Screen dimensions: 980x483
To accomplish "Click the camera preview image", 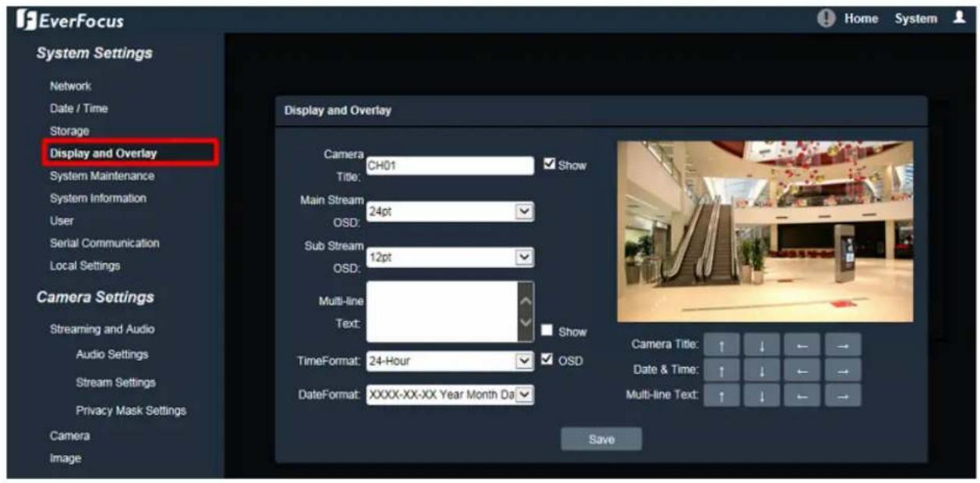I will click(765, 231).
